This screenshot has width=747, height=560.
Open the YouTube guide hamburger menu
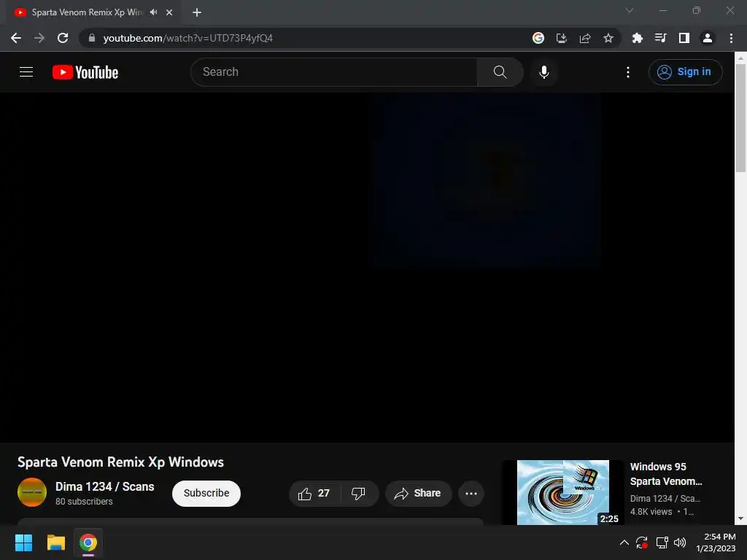pyautogui.click(x=26, y=72)
